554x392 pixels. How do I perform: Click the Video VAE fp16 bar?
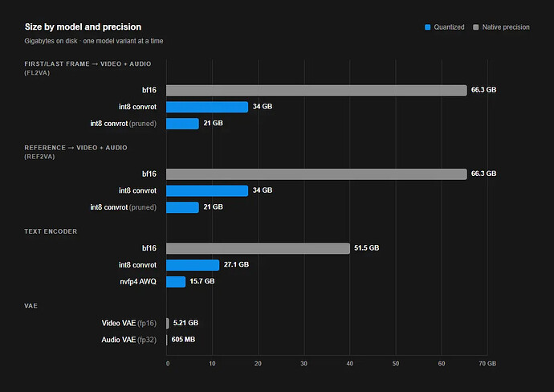(168, 323)
